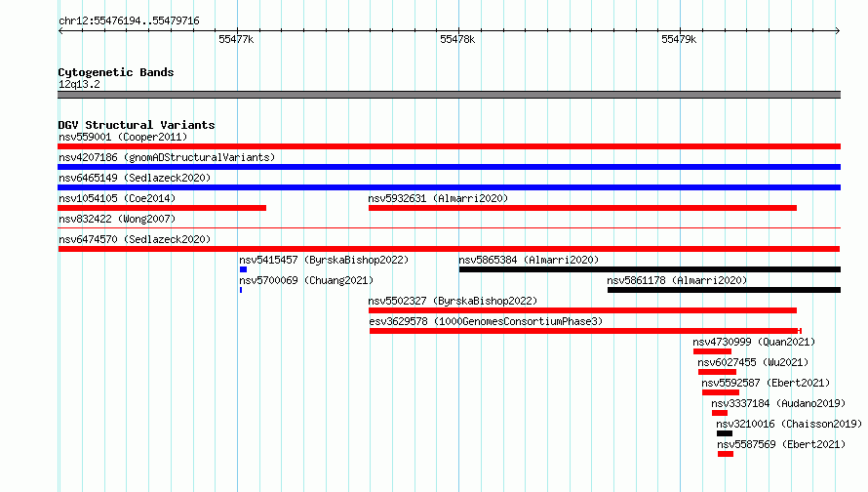The image size is (868, 492).
Task: Select the gray 12q13.2 cytogenetic band bar
Action: pyautogui.click(x=449, y=95)
